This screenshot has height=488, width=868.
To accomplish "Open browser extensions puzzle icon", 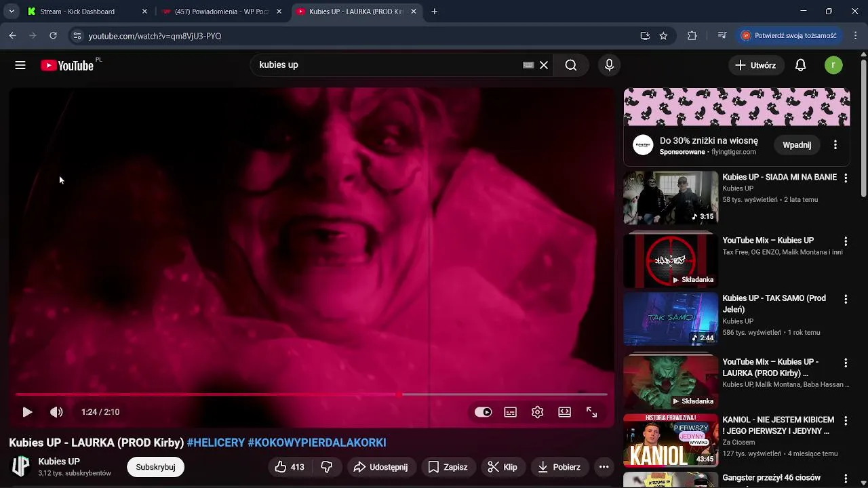I will pyautogui.click(x=692, y=36).
